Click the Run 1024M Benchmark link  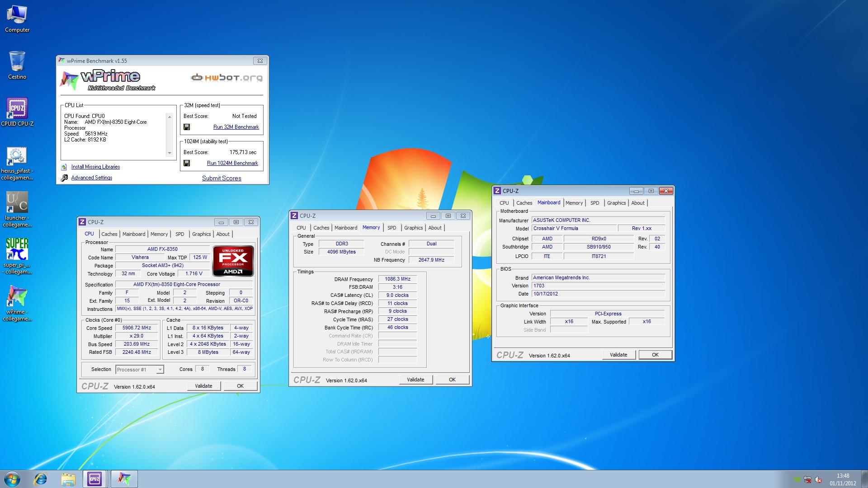pyautogui.click(x=232, y=163)
